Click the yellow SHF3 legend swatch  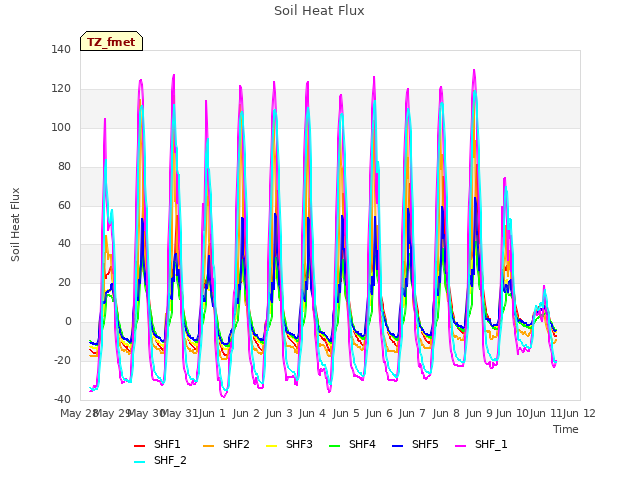[x=271, y=445]
